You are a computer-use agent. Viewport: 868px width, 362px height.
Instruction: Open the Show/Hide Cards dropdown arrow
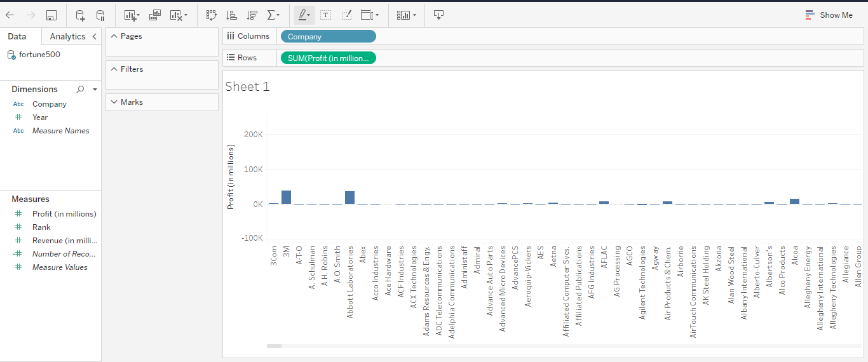[414, 15]
